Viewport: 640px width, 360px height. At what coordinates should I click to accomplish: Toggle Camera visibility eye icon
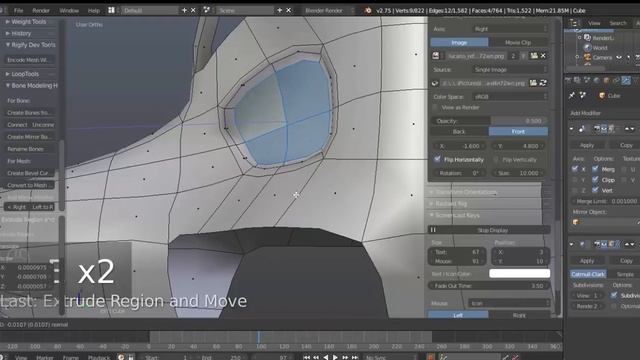[619, 58]
